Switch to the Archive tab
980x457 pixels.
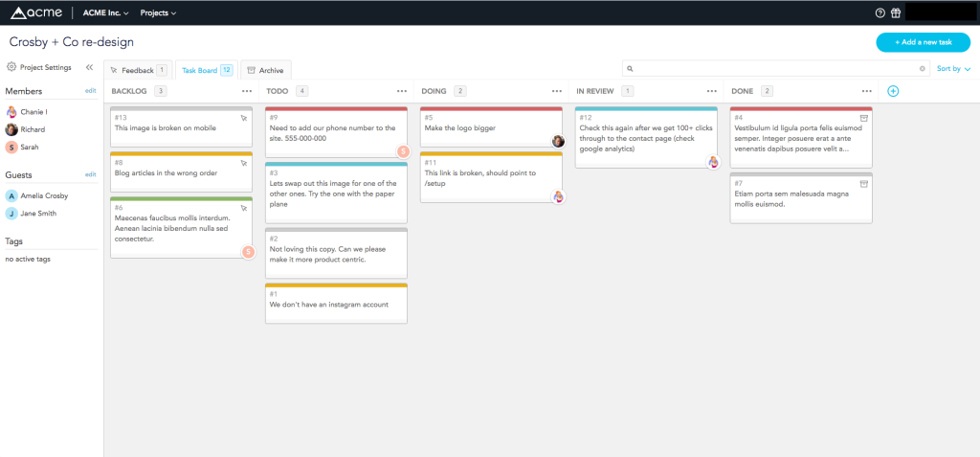pyautogui.click(x=266, y=70)
